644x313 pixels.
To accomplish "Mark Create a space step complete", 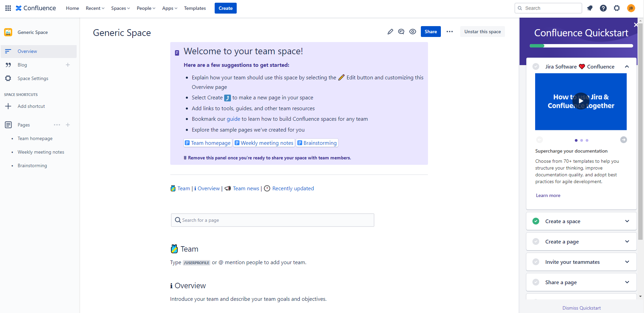I will click(x=536, y=221).
